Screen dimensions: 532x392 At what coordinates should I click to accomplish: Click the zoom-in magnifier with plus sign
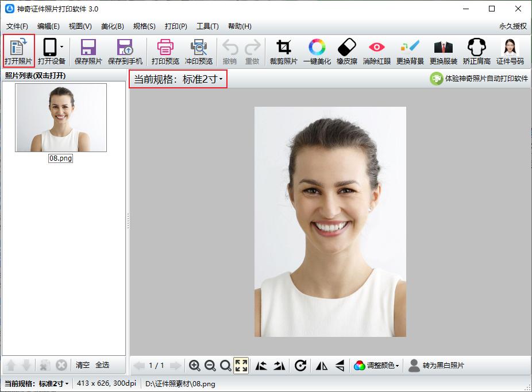click(x=195, y=366)
